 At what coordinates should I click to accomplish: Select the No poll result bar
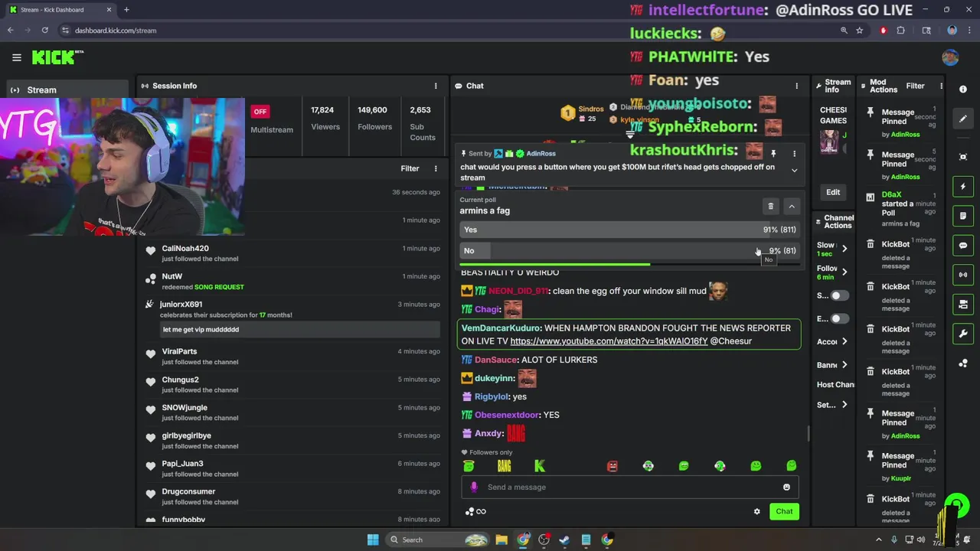point(629,250)
